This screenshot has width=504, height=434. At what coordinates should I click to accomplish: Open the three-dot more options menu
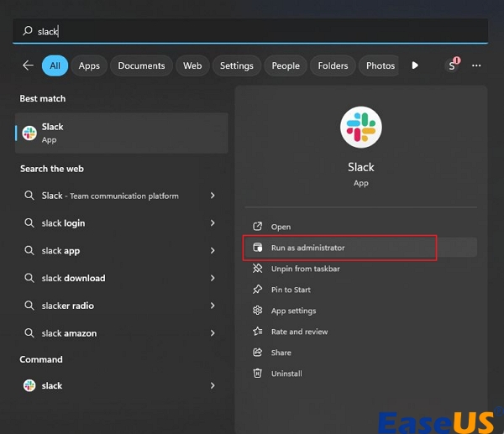point(476,65)
